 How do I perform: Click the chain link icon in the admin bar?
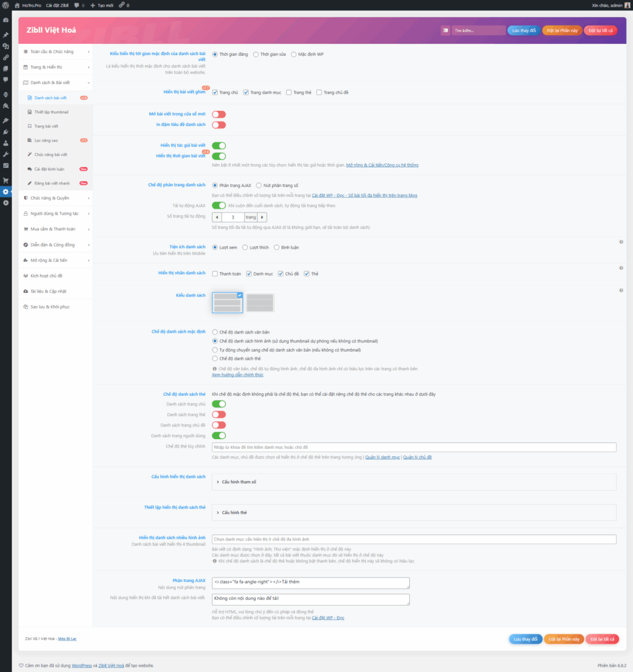(x=121, y=5)
